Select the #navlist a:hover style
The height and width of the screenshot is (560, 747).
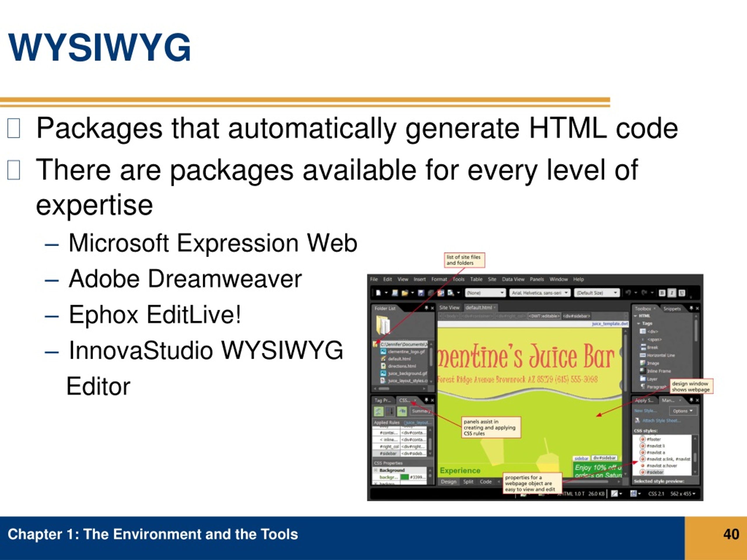click(x=659, y=466)
